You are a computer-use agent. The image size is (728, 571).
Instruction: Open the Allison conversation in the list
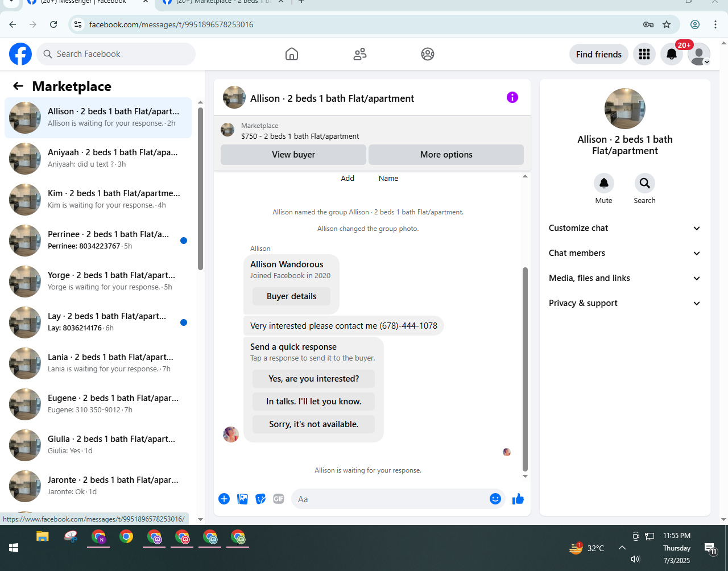coord(98,118)
